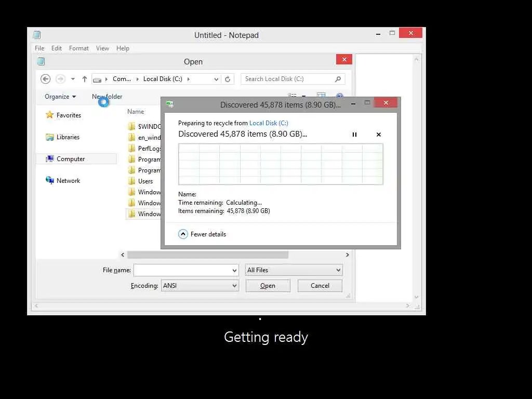Viewport: 532px width, 399px height.
Task: Click the Search Local Disk (C:) field
Action: pyautogui.click(x=292, y=79)
